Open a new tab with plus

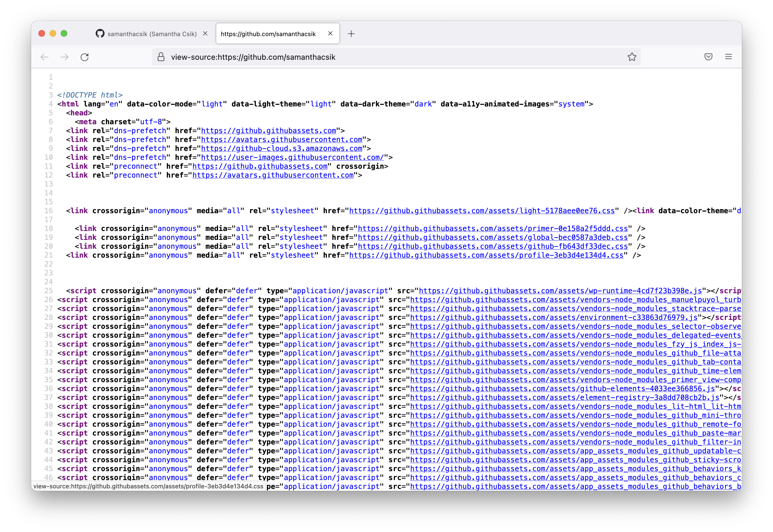(351, 34)
